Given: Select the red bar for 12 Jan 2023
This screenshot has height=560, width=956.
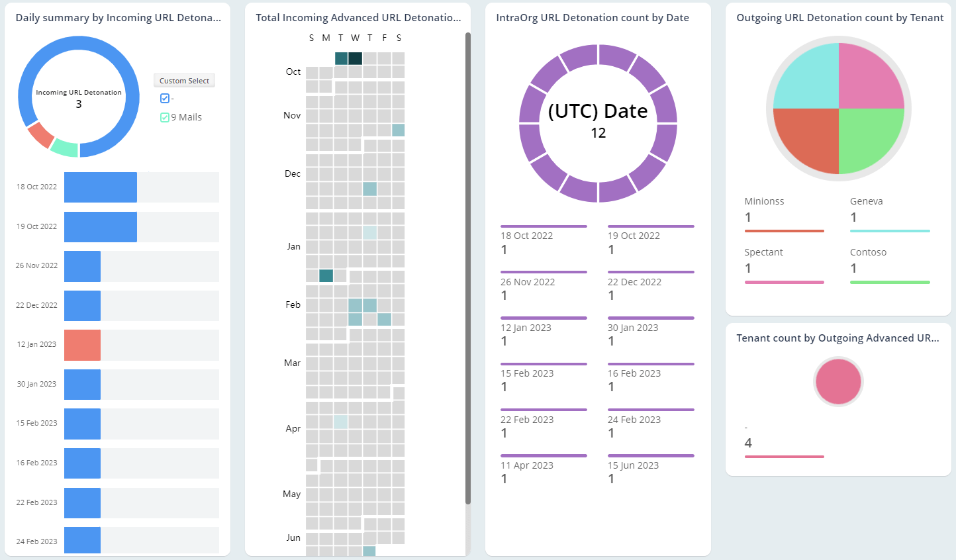Looking at the screenshot, I should click(x=81, y=345).
